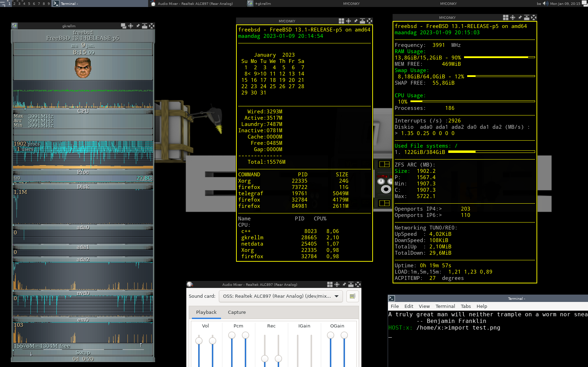Click the panel menu icon at top-left corner
This screenshot has height=367, width=588.
coord(3,3)
